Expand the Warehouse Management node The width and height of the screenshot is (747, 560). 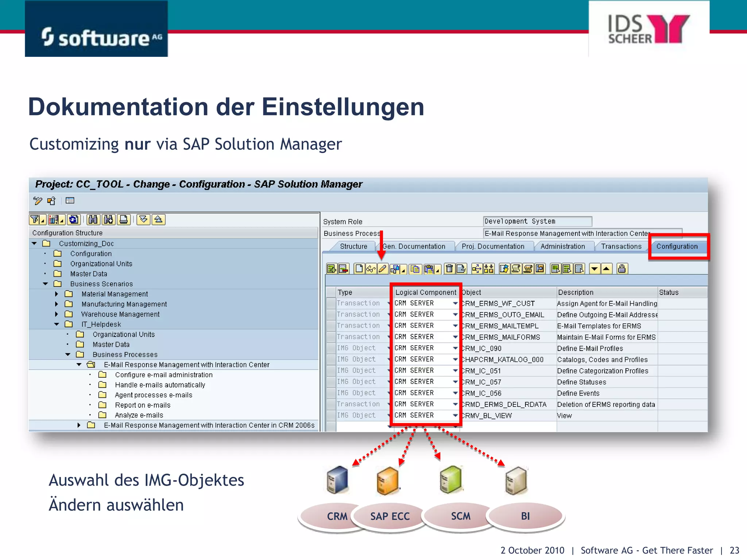57,314
